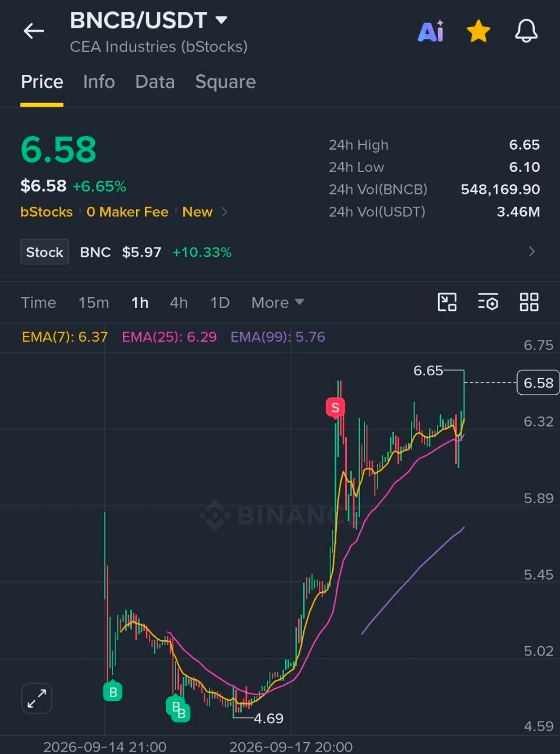Select the 1D chart interval
This screenshot has width=560, height=754.
point(220,303)
